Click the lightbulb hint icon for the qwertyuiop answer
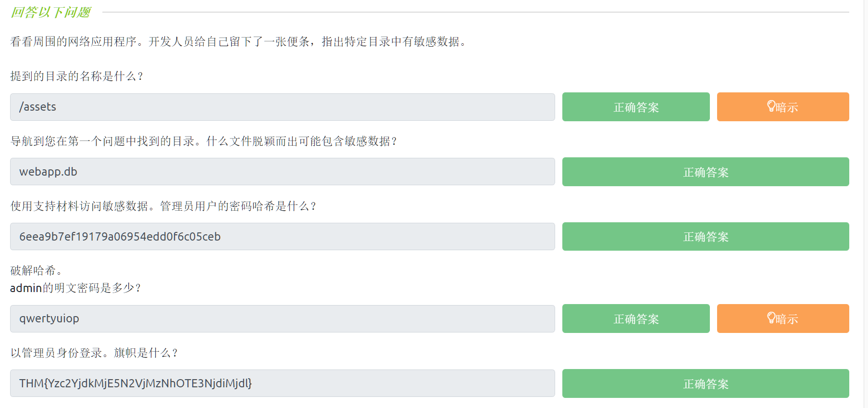This screenshot has width=868, height=408. 771,318
